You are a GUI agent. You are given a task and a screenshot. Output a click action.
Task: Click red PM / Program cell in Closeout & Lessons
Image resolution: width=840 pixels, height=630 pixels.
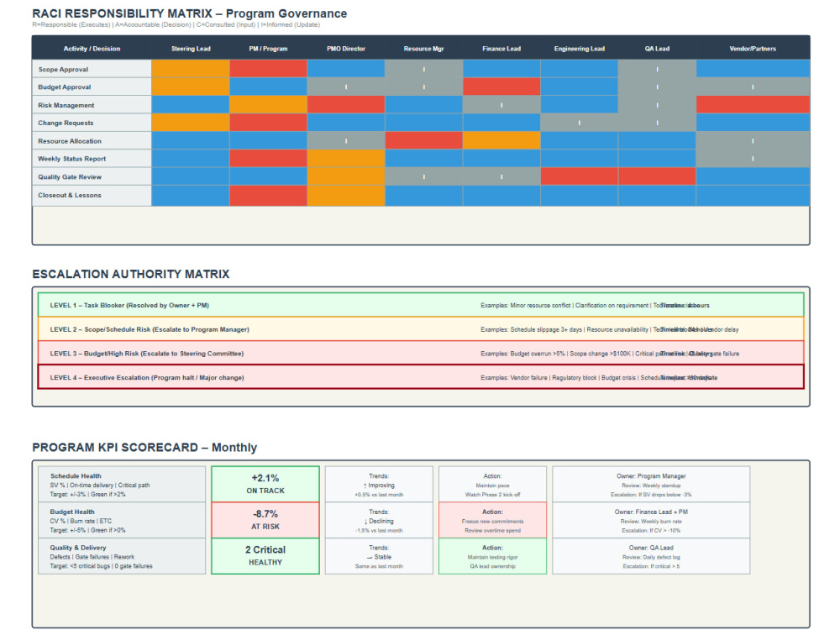point(269,196)
